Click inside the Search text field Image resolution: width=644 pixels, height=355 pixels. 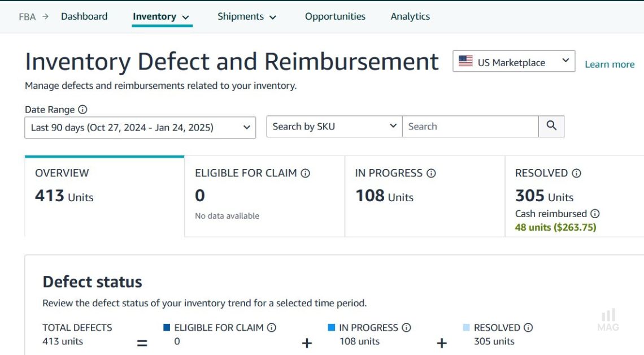470,127
